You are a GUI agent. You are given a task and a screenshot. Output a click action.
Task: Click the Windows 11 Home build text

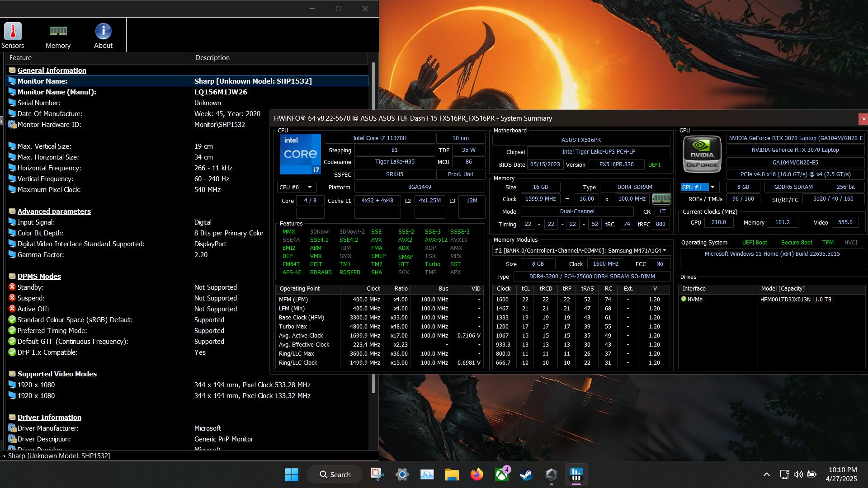point(772,254)
